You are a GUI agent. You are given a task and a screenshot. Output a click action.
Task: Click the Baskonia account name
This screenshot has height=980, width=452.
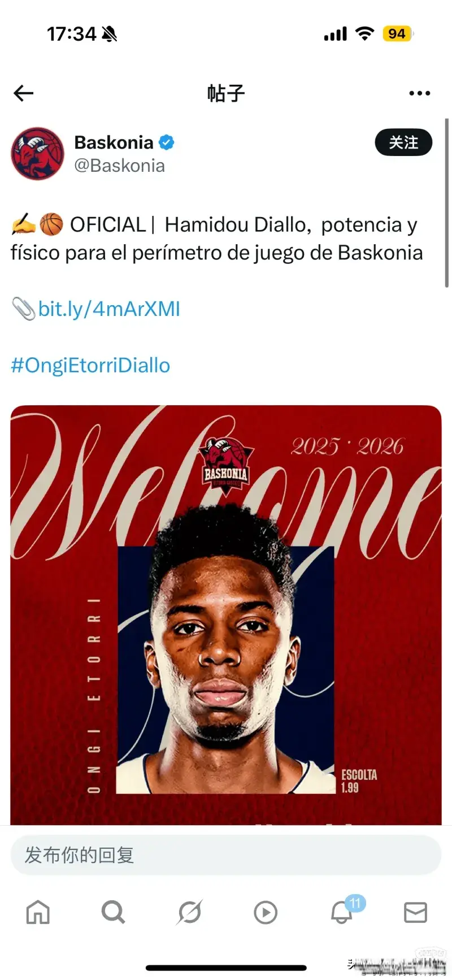[x=114, y=142]
